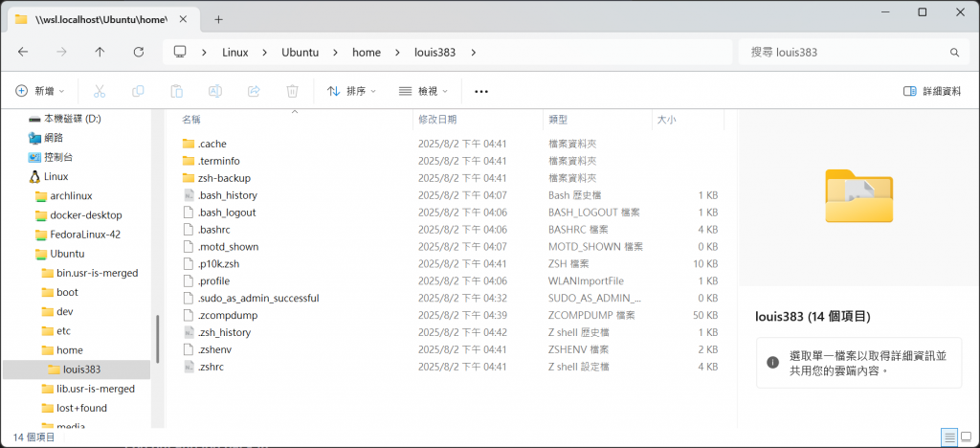The image size is (980, 448).
Task: Expand chevron after Ubuntu in address bar
Action: 336,53
